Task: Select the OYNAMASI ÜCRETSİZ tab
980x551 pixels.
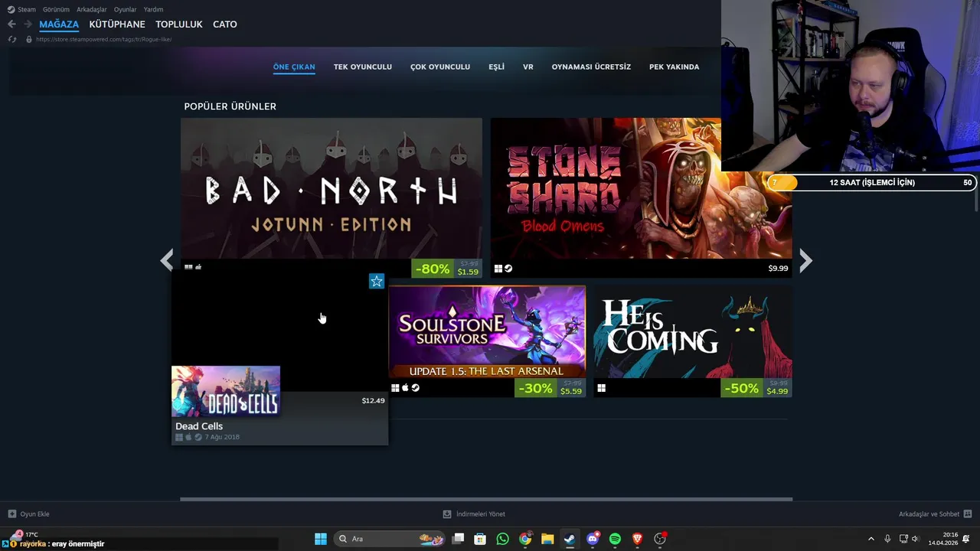Action: 591,67
